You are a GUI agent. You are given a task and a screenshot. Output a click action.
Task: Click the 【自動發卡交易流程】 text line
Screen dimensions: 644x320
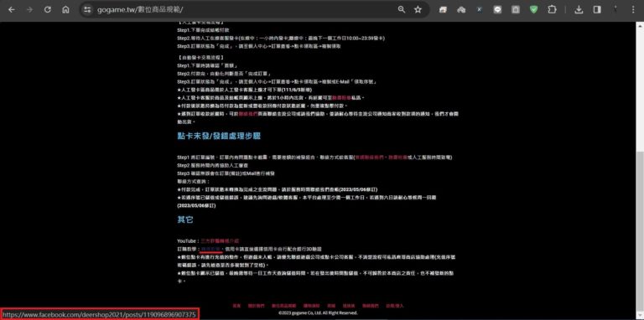pos(201,58)
